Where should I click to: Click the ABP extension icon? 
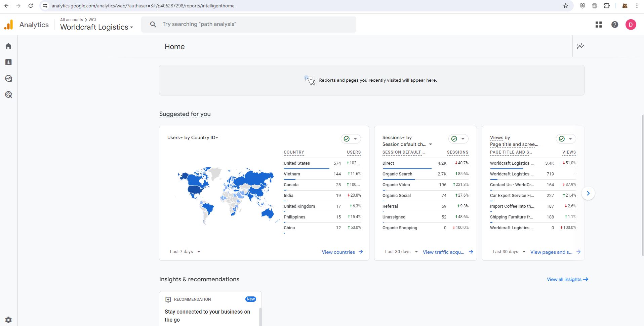pos(595,6)
